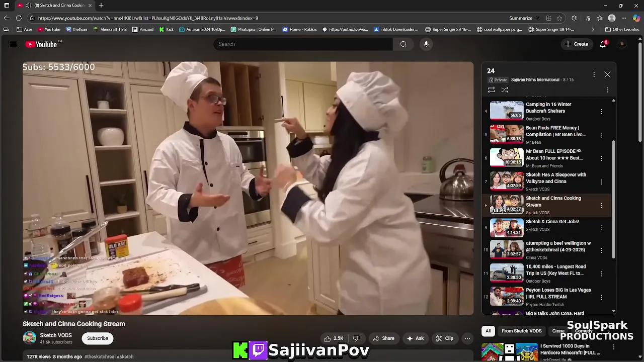Screen dimensions: 644x362
Task: Open Sketch VODS channel avatar
Action: (x=30, y=338)
